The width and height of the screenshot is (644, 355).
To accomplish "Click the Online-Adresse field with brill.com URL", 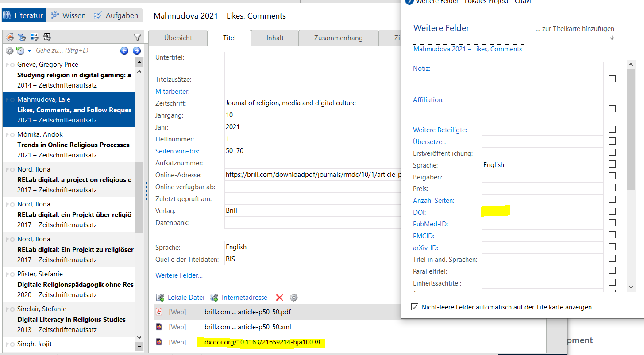I will pos(312,175).
